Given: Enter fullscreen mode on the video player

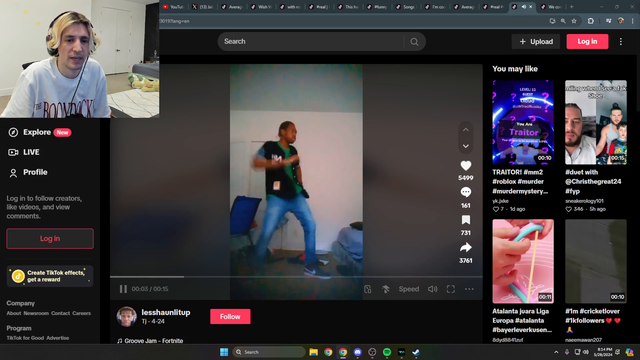Looking at the screenshot, I should [451, 289].
